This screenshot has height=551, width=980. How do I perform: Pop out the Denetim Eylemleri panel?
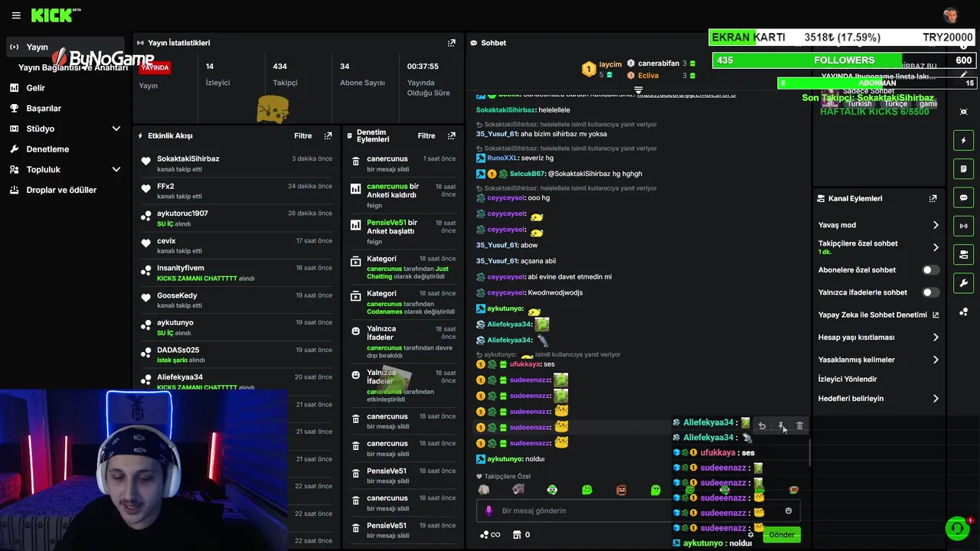tap(451, 135)
